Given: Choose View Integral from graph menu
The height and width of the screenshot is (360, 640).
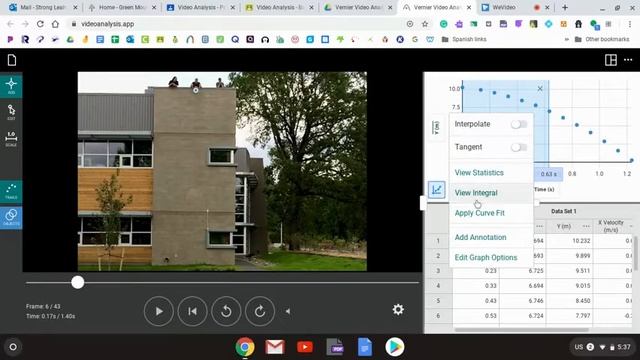Looking at the screenshot, I should pyautogui.click(x=476, y=193).
